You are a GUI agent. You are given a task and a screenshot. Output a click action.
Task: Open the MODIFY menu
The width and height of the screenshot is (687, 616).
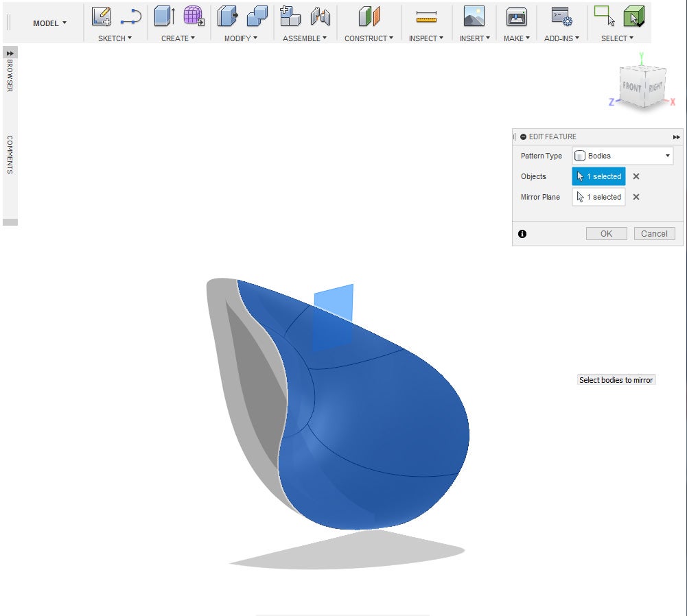(x=240, y=38)
